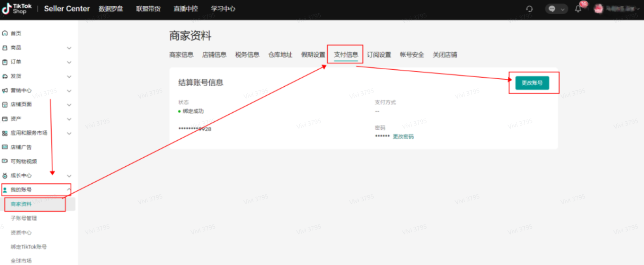Collapse the 我的账号 sidebar section

(69, 189)
